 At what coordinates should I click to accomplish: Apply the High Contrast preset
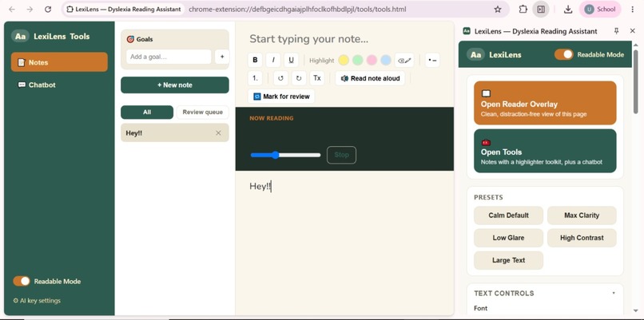click(x=582, y=238)
